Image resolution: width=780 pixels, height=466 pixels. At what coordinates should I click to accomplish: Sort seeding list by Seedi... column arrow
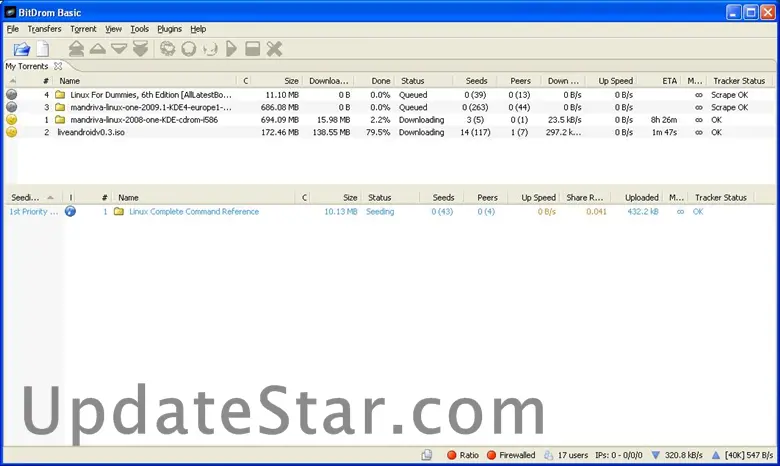pyautogui.click(x=50, y=197)
